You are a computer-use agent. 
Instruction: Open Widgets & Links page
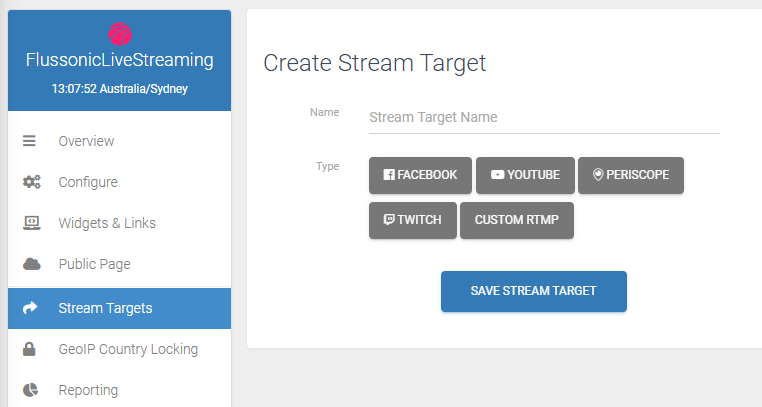point(120,223)
